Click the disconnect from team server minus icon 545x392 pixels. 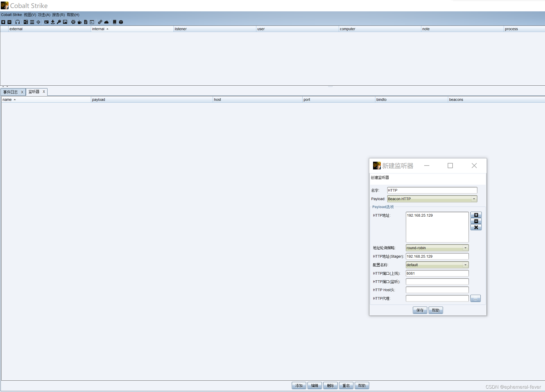point(9,22)
